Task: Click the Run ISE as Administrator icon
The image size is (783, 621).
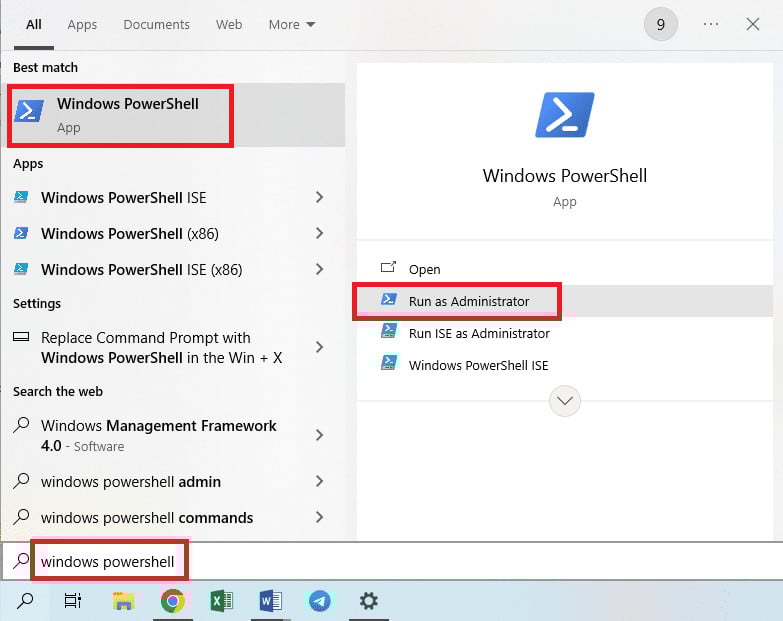Action: [389, 331]
